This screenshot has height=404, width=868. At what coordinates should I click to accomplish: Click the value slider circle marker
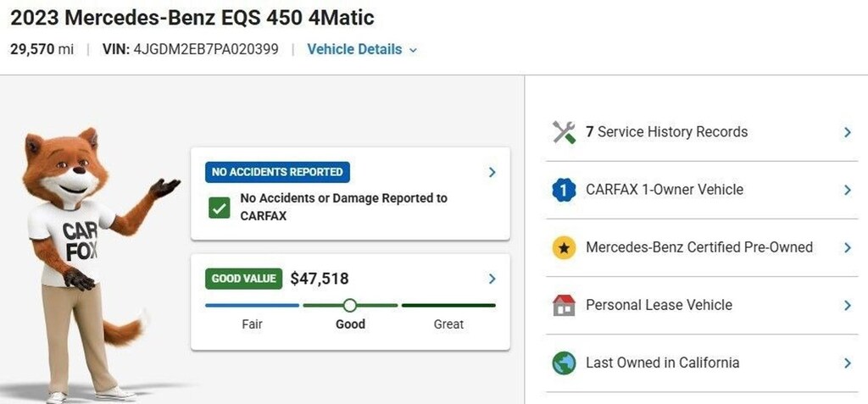pyautogui.click(x=350, y=306)
